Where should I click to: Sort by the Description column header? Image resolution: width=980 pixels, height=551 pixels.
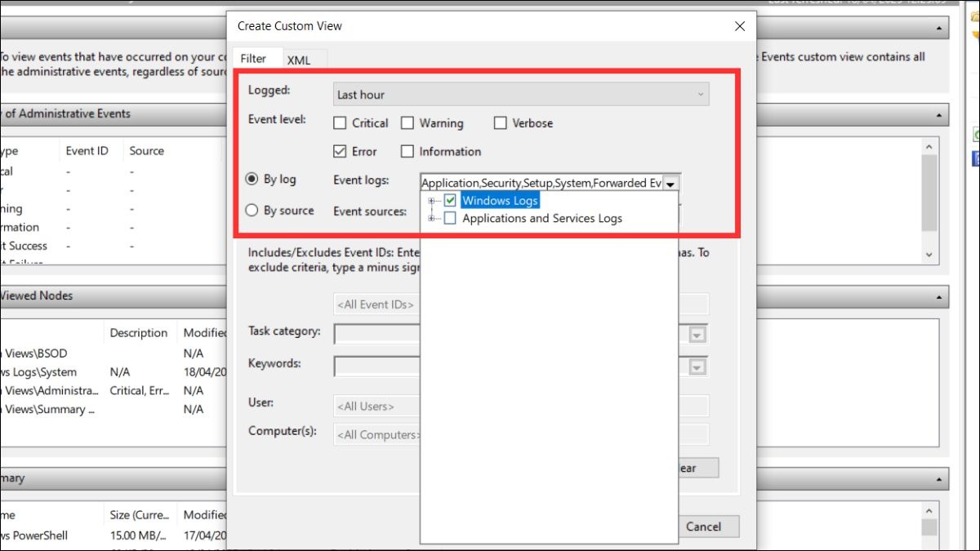point(139,333)
